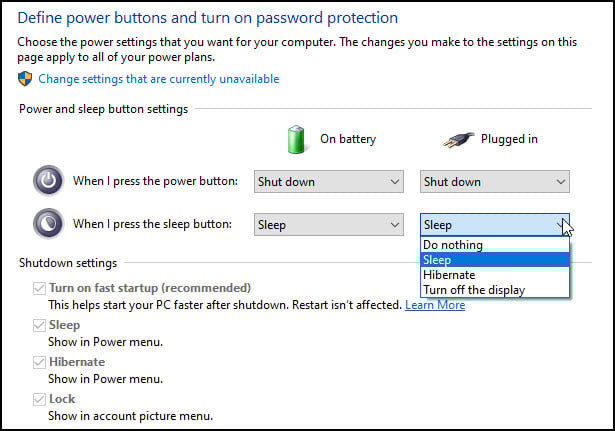
Task: Pick Turn off the display option
Action: (x=495, y=290)
